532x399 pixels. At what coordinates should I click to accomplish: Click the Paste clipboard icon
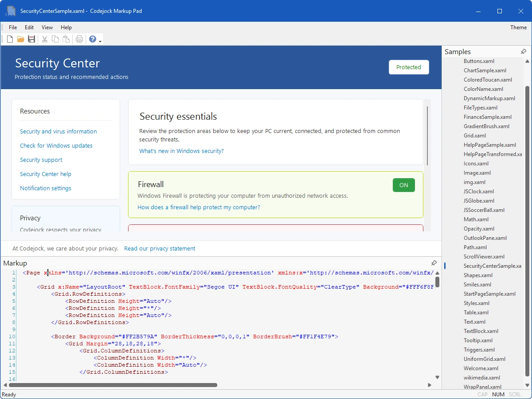point(66,39)
